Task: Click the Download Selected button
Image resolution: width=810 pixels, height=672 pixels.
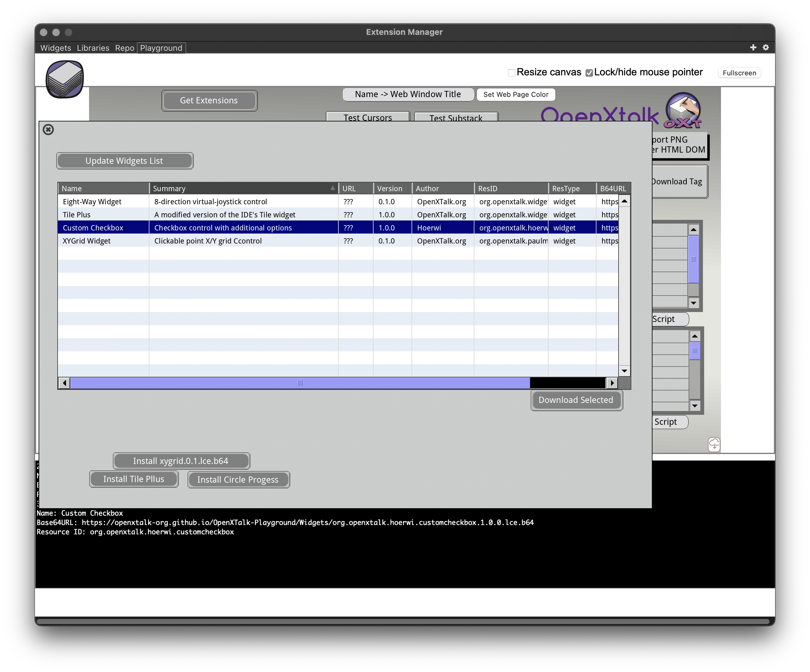Action: pos(575,400)
